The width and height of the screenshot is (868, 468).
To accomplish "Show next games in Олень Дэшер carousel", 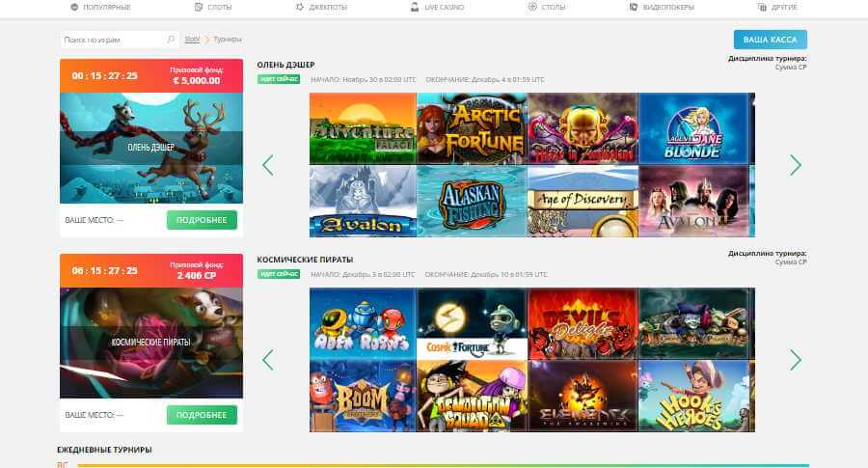I will tap(796, 165).
